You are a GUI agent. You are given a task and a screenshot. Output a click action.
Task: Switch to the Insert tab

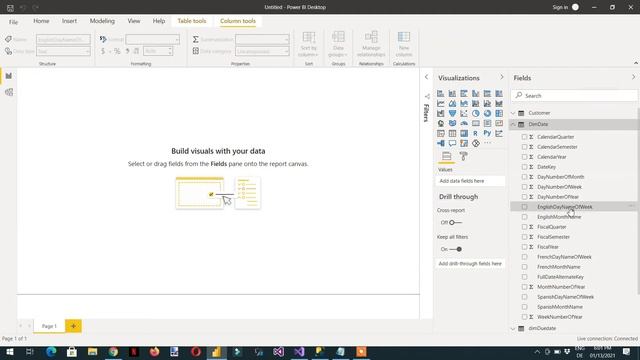coord(69,21)
